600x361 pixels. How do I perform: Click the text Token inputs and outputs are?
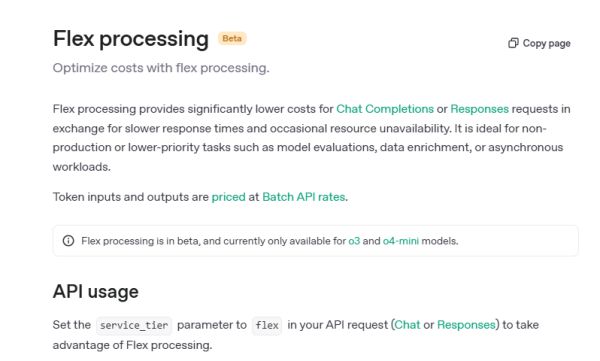tap(130, 197)
